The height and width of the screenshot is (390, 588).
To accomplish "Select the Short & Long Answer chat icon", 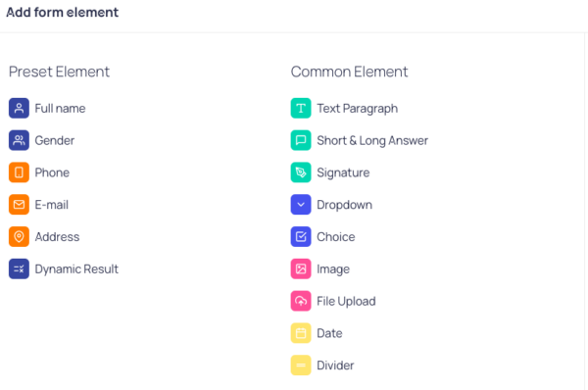I will pyautogui.click(x=301, y=140).
